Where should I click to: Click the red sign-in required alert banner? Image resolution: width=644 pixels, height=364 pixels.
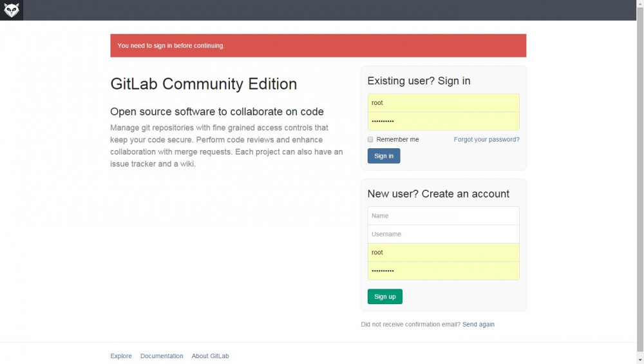click(x=318, y=46)
